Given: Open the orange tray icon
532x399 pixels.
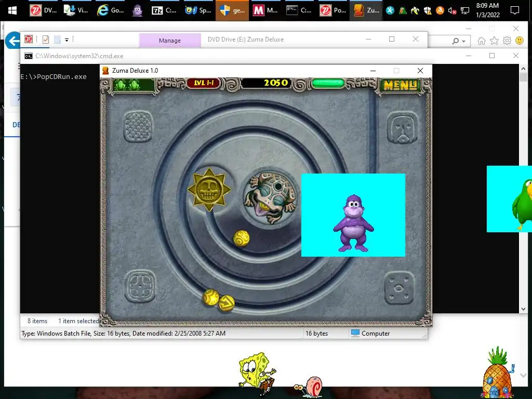Looking at the screenshot, I should [x=440, y=11].
